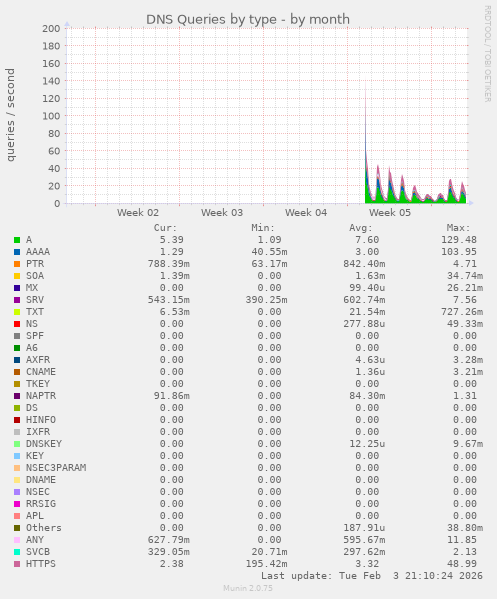Click the 200 y-axis tick label
This screenshot has width=497, height=599.
click(51, 29)
